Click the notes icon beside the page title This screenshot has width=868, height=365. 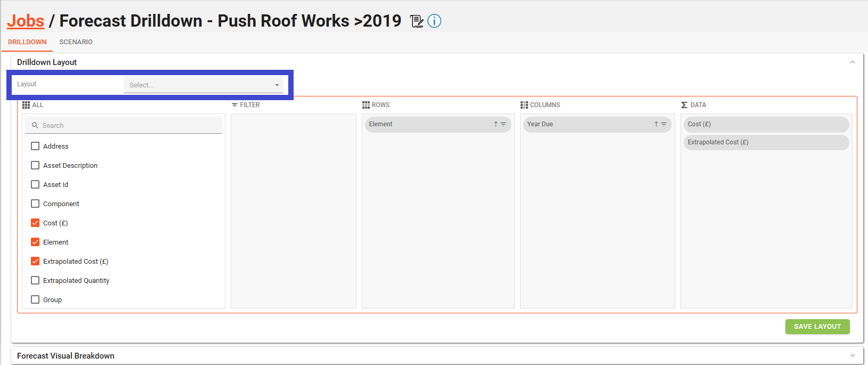click(x=416, y=21)
